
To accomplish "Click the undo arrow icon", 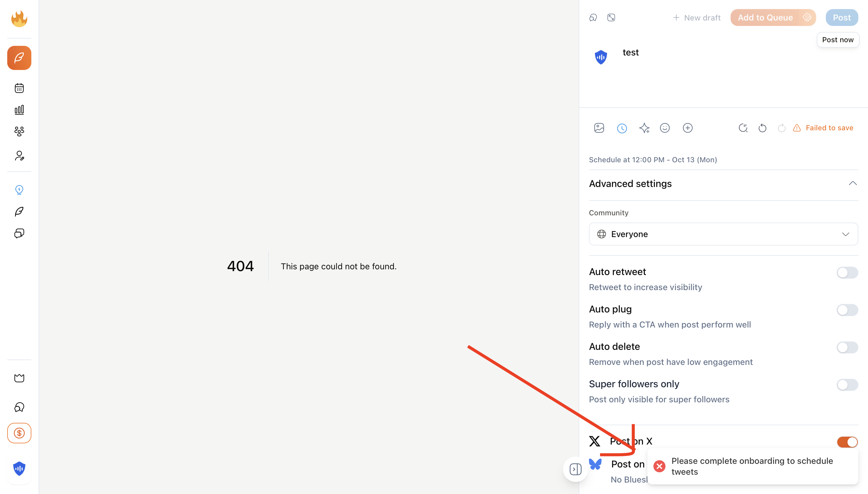I will [x=762, y=128].
